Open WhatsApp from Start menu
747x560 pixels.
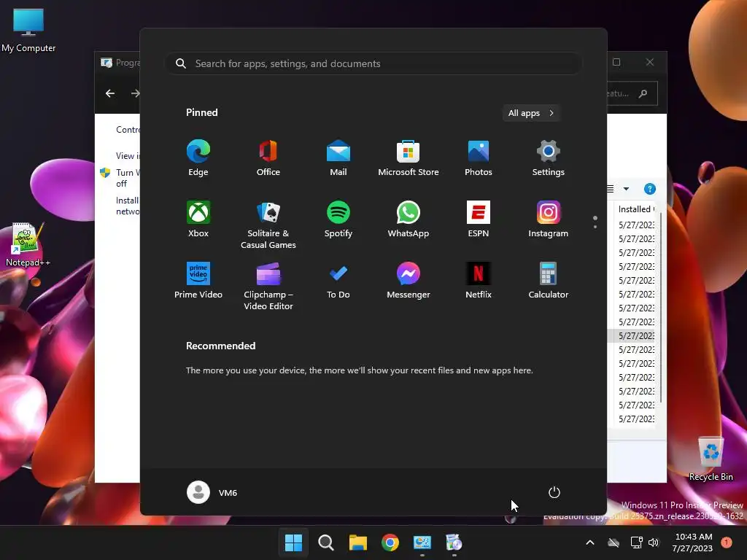(x=409, y=219)
